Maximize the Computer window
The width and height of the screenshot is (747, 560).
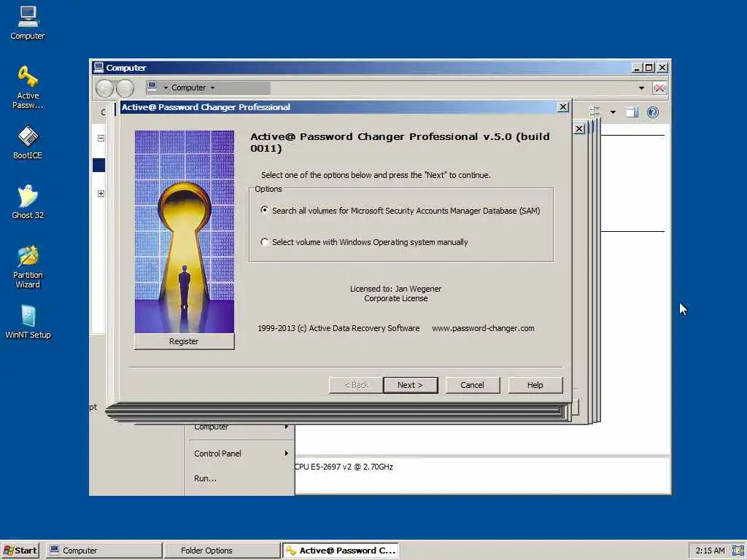click(x=649, y=68)
